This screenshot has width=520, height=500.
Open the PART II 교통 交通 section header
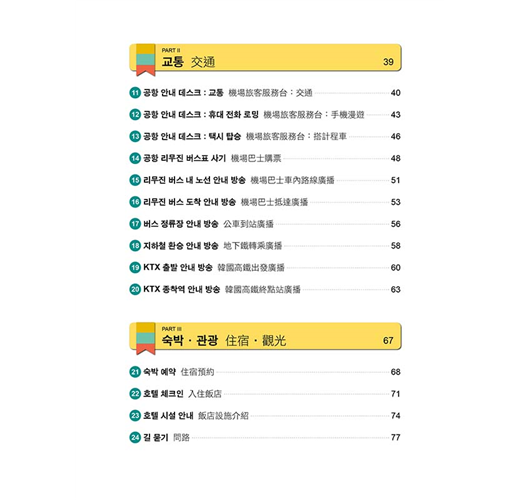click(265, 58)
